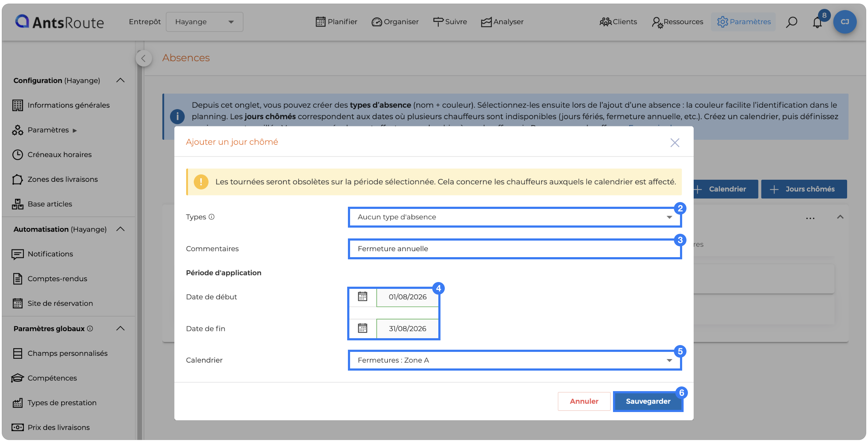Open the Types absence dropdown

coord(515,217)
